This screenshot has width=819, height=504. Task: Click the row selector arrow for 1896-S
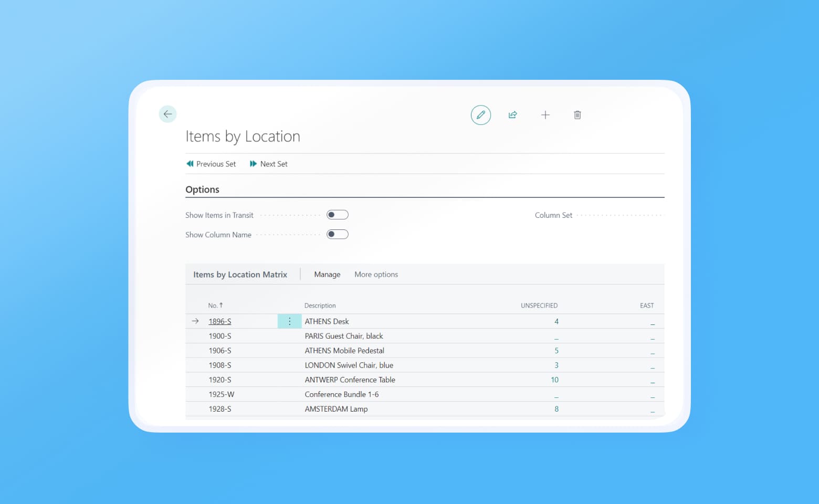point(195,321)
